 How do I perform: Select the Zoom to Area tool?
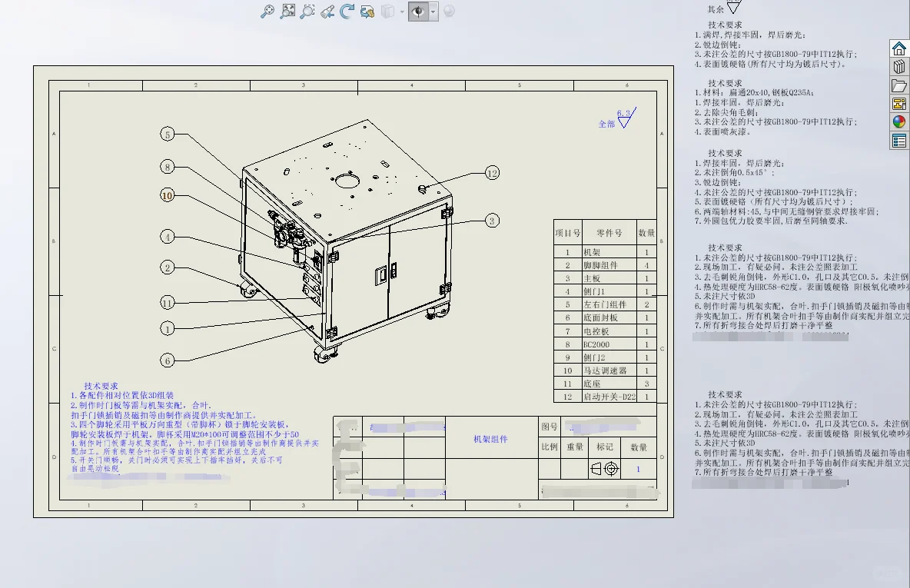307,12
